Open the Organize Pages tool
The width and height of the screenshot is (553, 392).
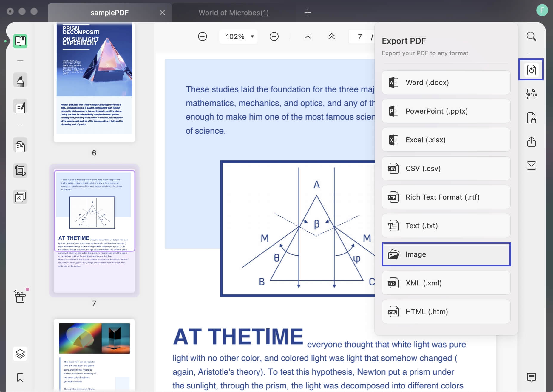tap(20, 145)
